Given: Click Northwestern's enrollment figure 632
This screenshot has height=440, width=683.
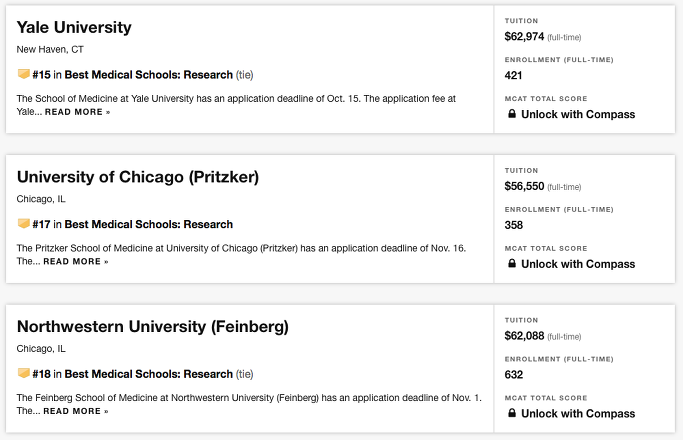Looking at the screenshot, I should tap(514, 375).
